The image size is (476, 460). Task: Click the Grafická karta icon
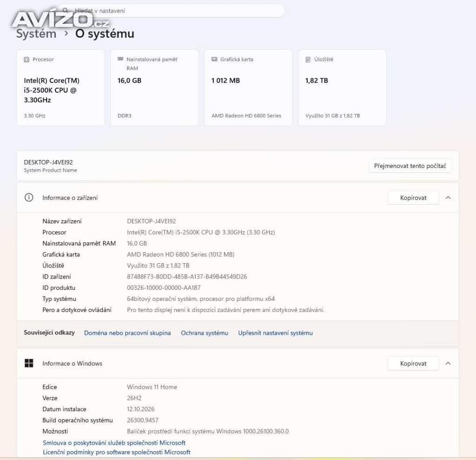tap(214, 59)
